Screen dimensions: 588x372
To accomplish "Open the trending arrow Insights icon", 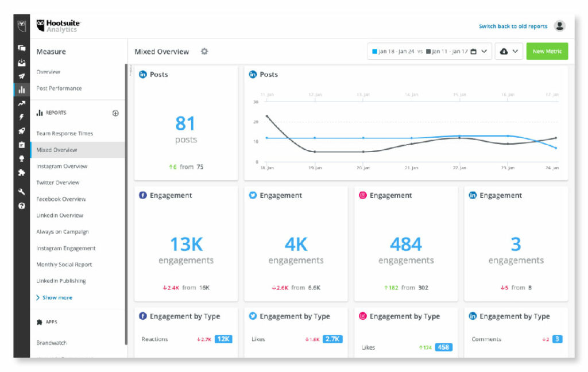I will [22, 103].
